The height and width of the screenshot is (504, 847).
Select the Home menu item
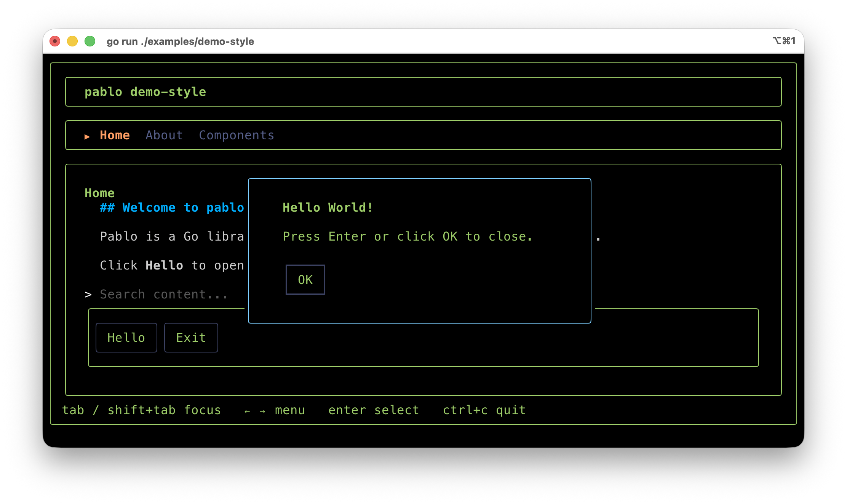click(x=115, y=136)
